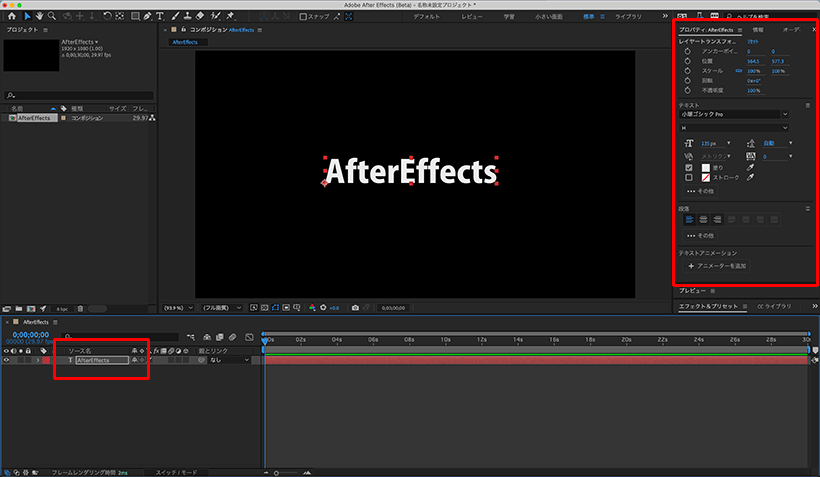Viewport: 820px width, 477px height.
Task: Click the RGB channel display icon
Action: (x=312, y=308)
